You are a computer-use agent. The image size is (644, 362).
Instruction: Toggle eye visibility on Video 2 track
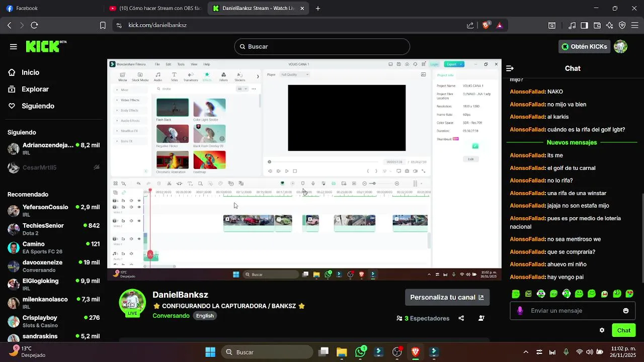139,221
